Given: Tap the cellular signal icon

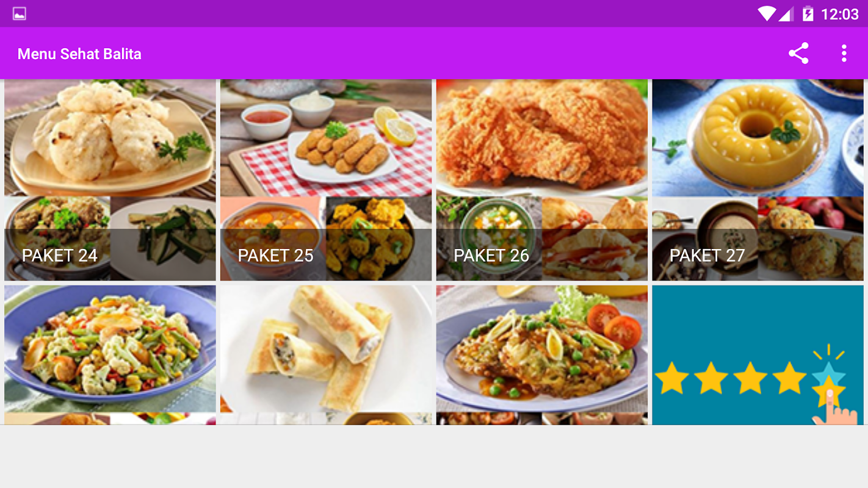Looking at the screenshot, I should (786, 13).
